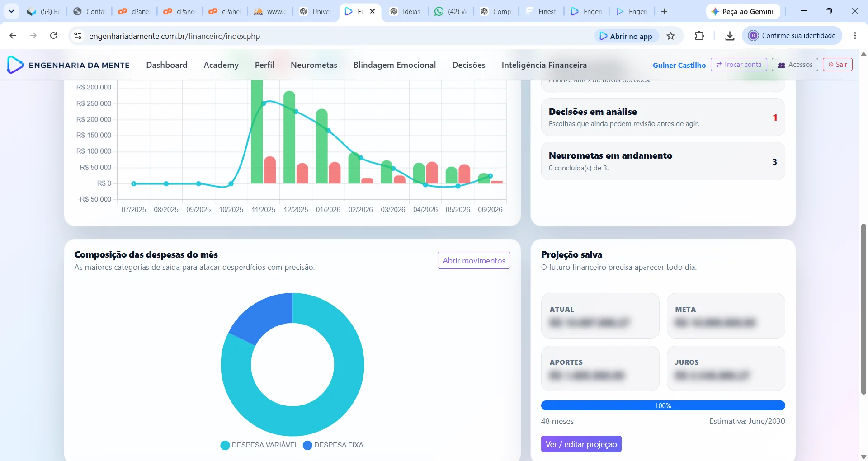Viewport: 868px width, 461px height.
Task: Switch to the Univer tab
Action: click(x=315, y=11)
